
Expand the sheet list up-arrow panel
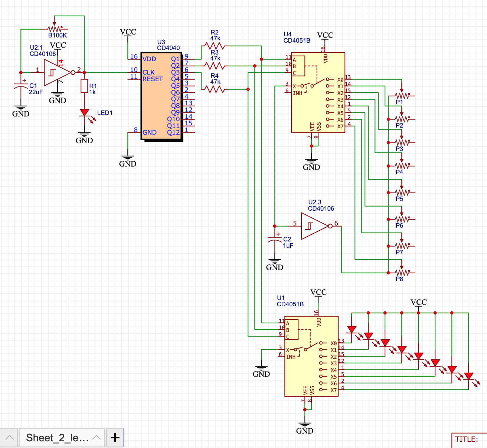pyautogui.click(x=9, y=438)
